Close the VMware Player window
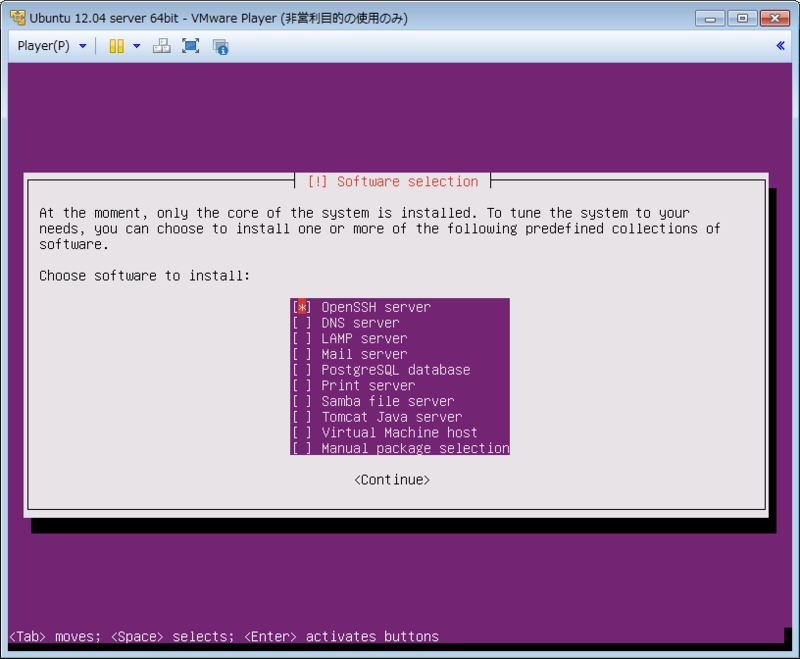This screenshot has height=659, width=800. click(x=774, y=18)
